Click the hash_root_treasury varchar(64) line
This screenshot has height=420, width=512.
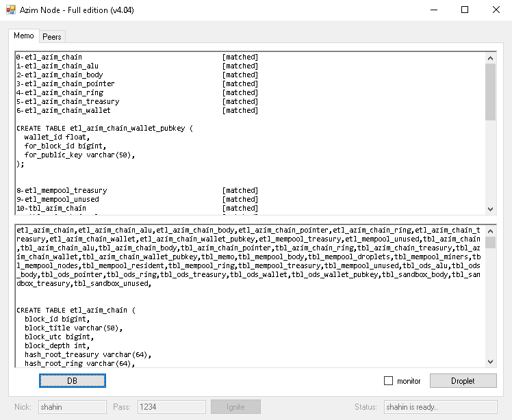click(x=88, y=354)
